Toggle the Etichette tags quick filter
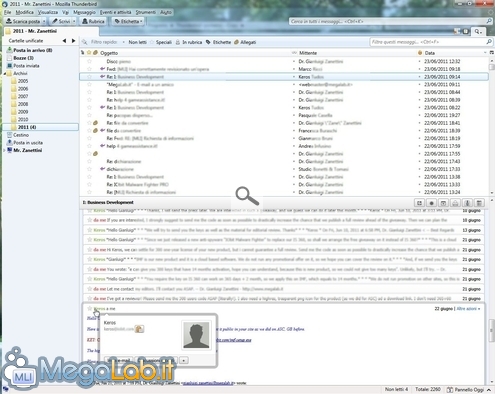Screen dimensions: 495x394 point(218,42)
